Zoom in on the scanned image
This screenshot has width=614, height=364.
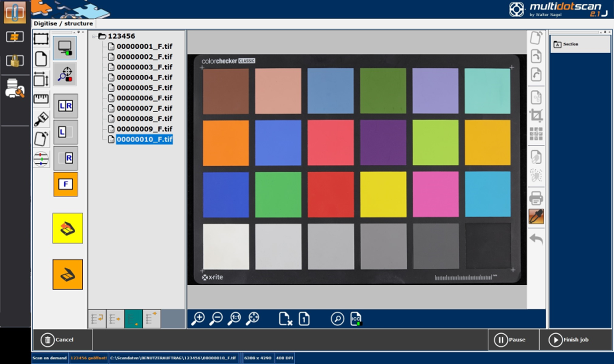(x=198, y=319)
